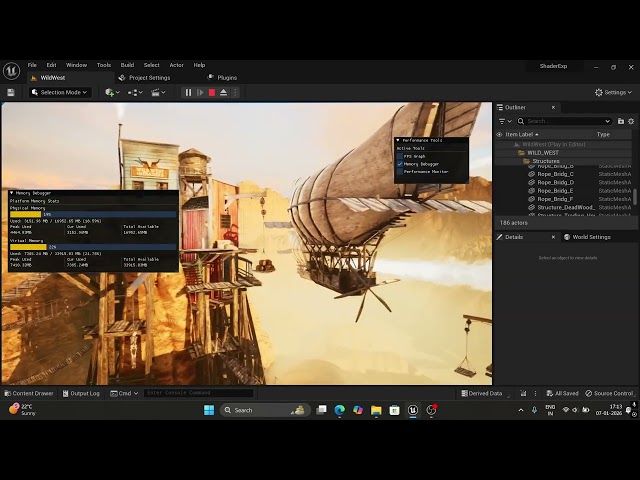Click the Unreal Engine logo icon
Image resolution: width=640 pixels, height=480 pixels.
point(11,71)
